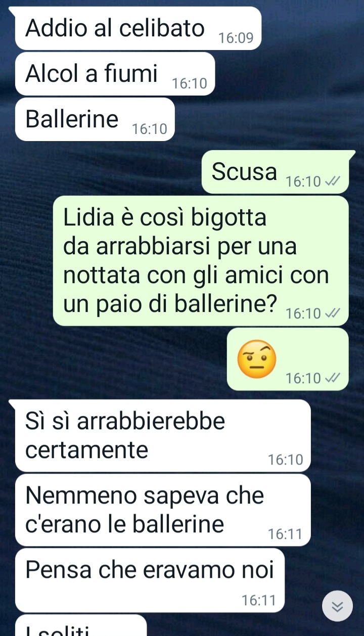Tap read receipt checkmarks on 'Scusa' message

click(x=332, y=181)
